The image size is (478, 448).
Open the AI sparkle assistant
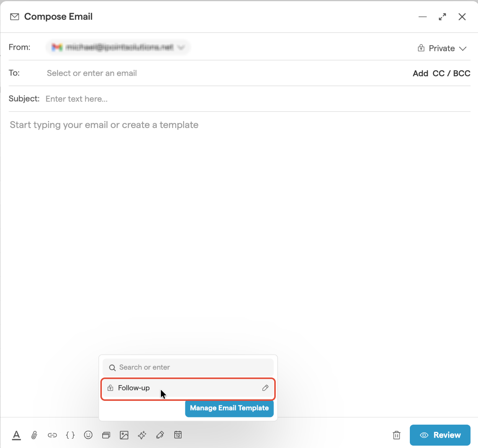click(x=142, y=435)
